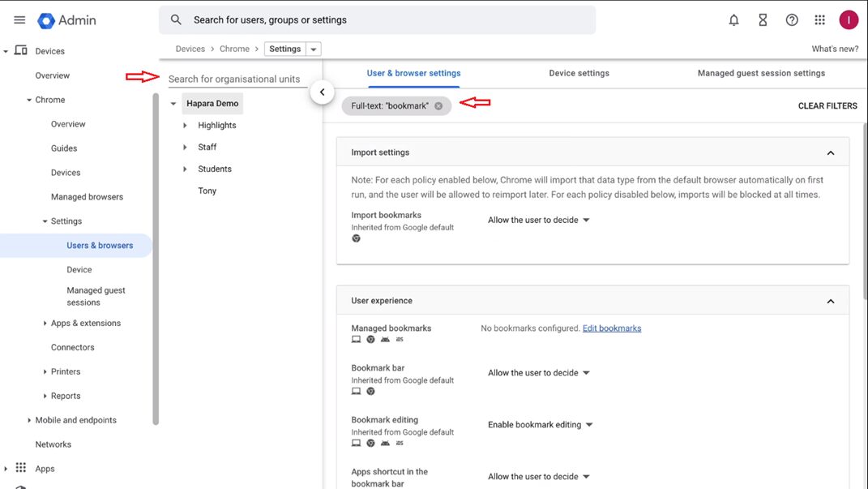Click Android icon under Managed bookmarks
The image size is (868, 489).
coord(385,339)
